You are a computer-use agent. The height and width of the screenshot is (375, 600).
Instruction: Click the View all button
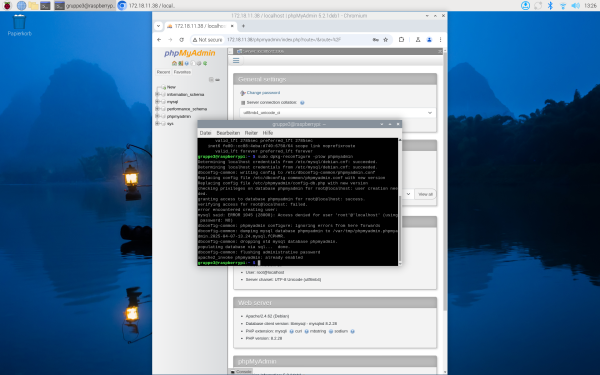pyautogui.click(x=425, y=194)
